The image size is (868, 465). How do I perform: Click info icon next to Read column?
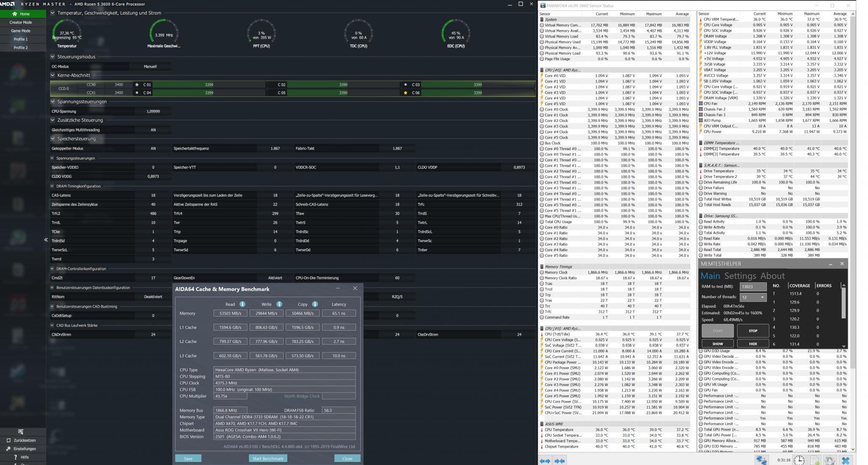[x=242, y=304]
